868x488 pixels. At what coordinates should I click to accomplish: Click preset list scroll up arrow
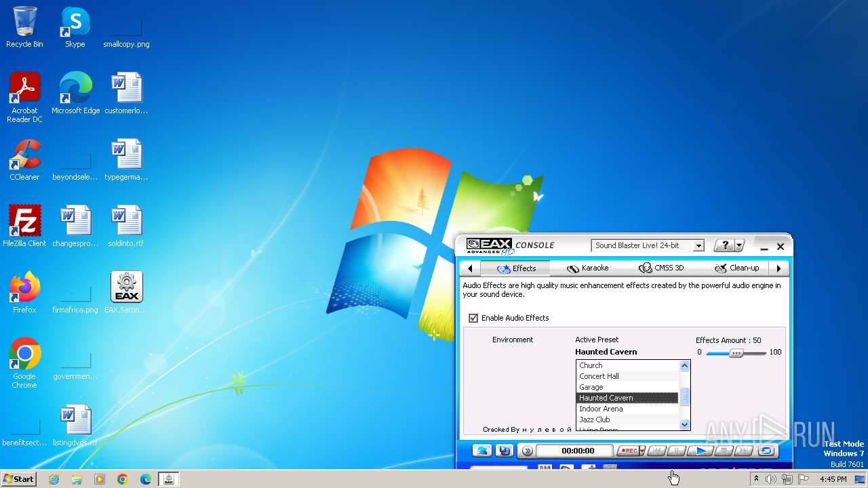point(684,365)
